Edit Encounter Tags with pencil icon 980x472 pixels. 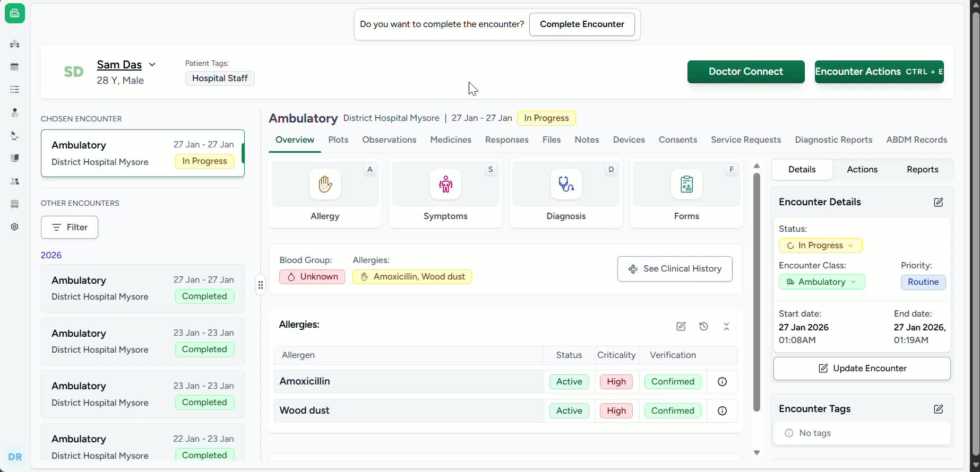pyautogui.click(x=939, y=409)
